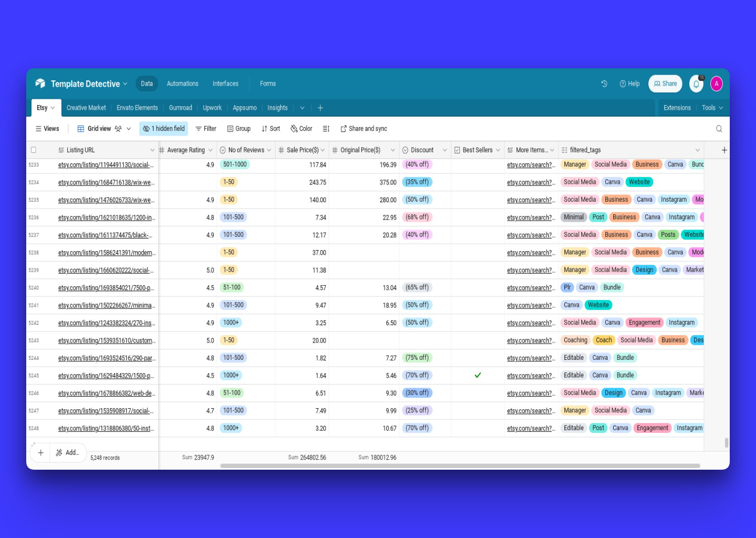
Task: Click the horizontal scrollbar
Action: click(460, 465)
